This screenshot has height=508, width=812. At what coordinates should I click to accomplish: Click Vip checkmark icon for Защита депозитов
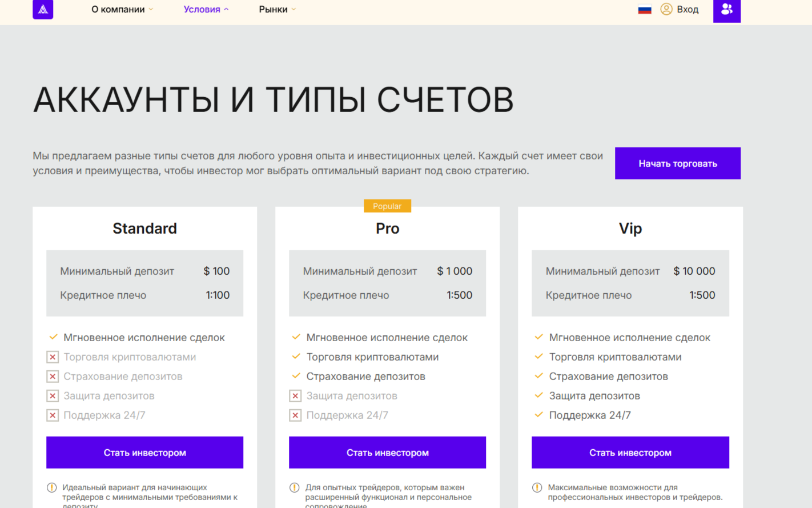click(x=538, y=395)
